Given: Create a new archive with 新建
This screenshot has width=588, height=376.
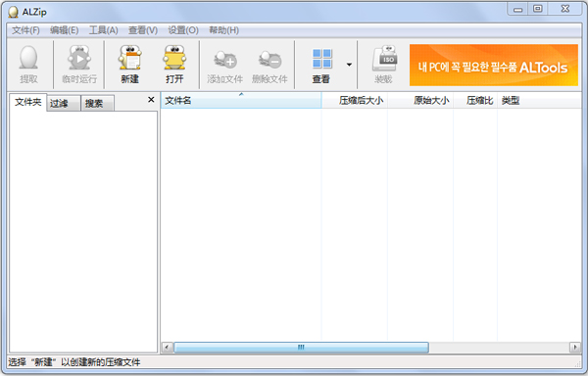Looking at the screenshot, I should tap(129, 58).
